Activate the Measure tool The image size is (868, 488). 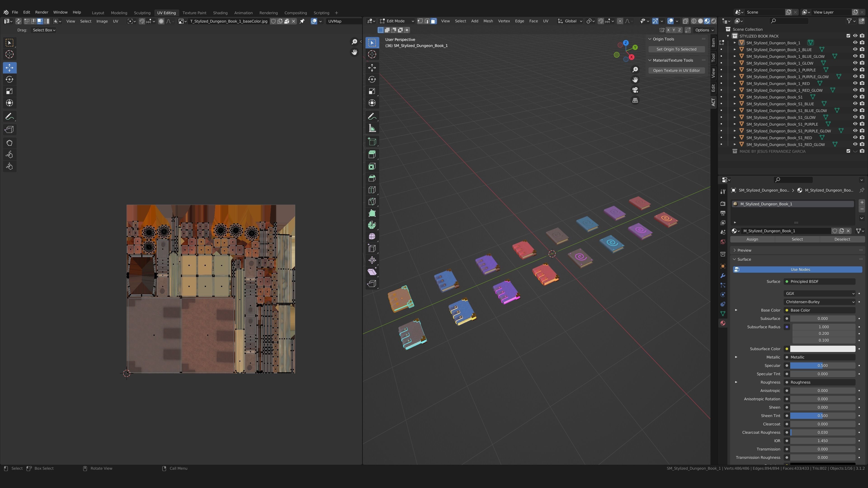[x=372, y=128]
